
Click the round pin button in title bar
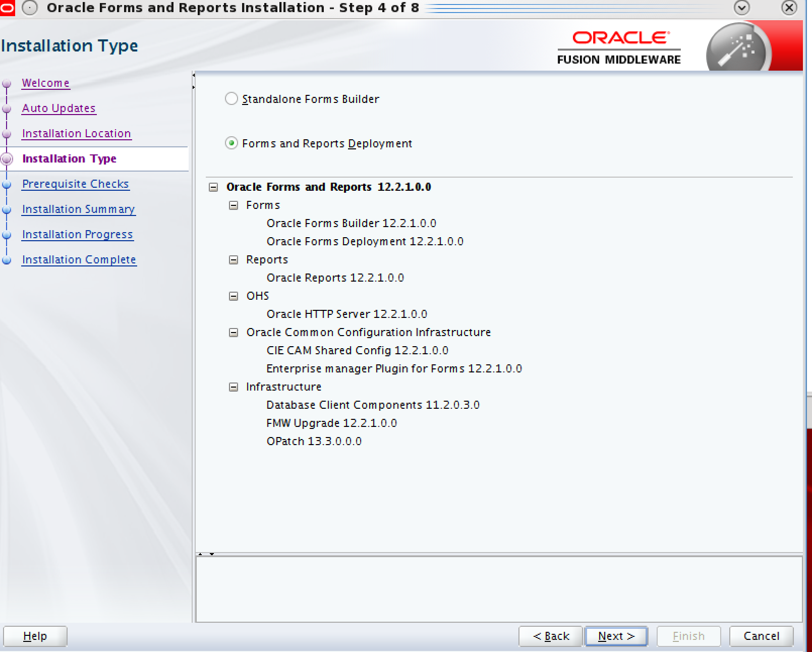(x=30, y=8)
